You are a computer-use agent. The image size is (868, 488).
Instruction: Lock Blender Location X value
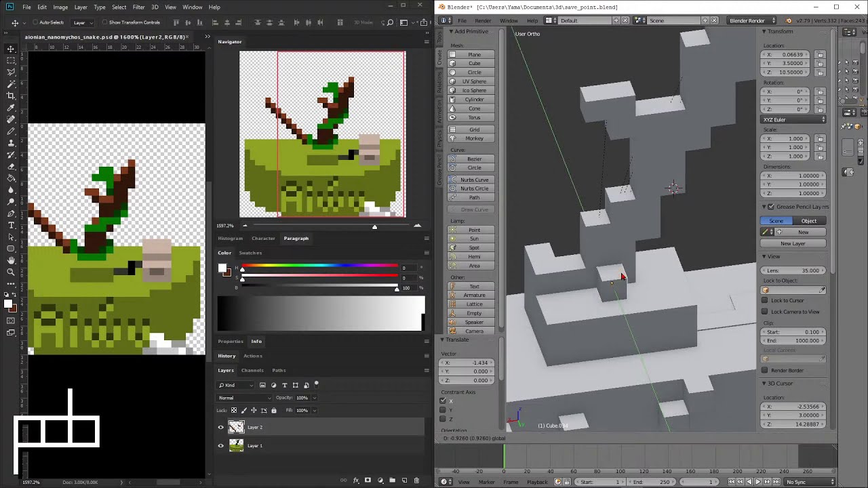point(820,54)
